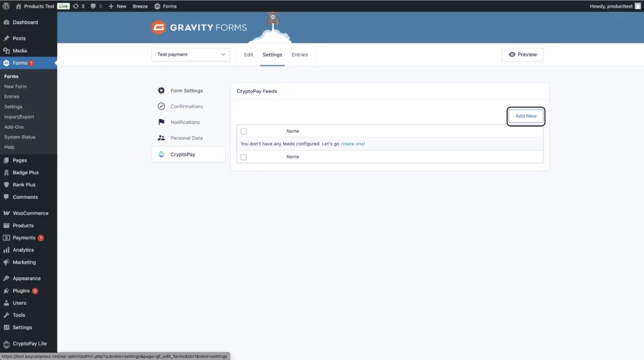Open Form Settings gear icon

click(162, 91)
